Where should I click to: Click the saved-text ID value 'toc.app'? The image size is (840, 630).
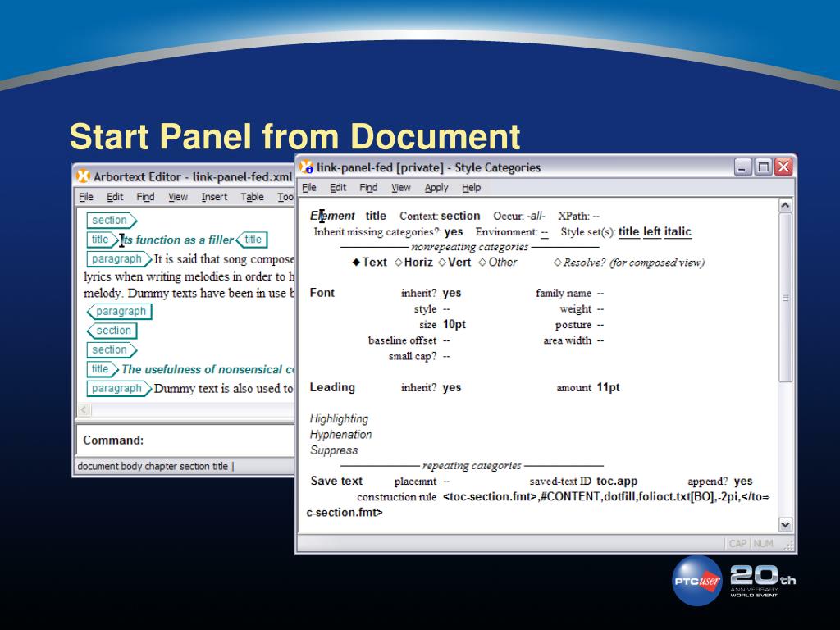[x=617, y=481]
